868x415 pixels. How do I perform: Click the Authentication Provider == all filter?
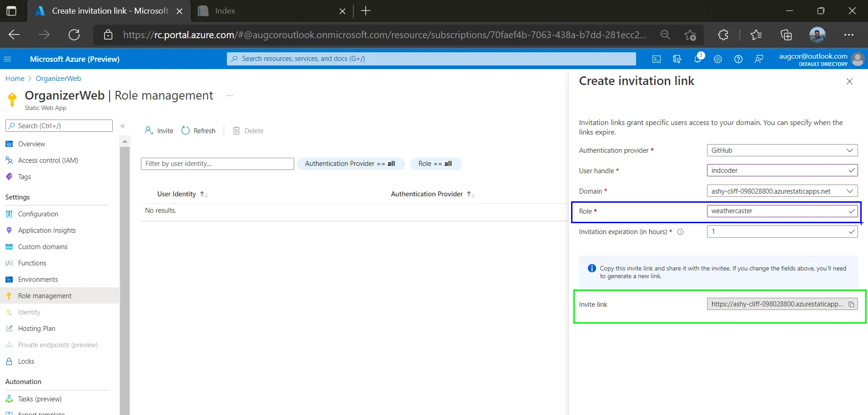[x=350, y=164]
